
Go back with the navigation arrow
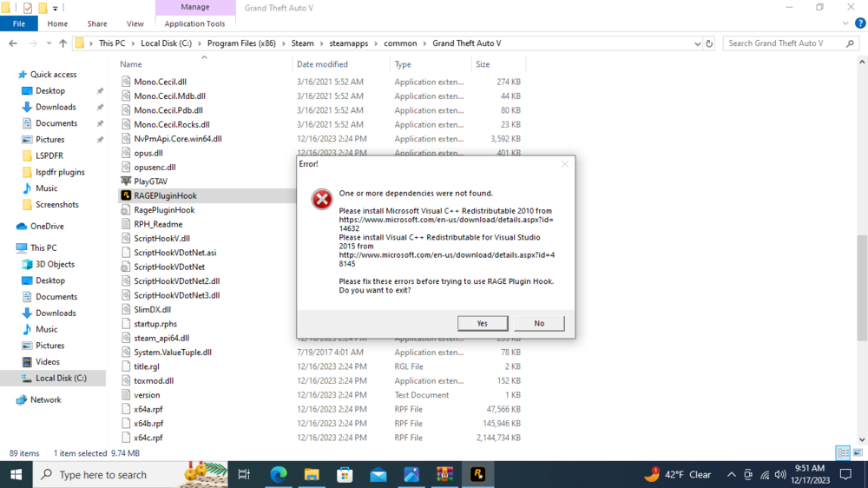pos(13,43)
